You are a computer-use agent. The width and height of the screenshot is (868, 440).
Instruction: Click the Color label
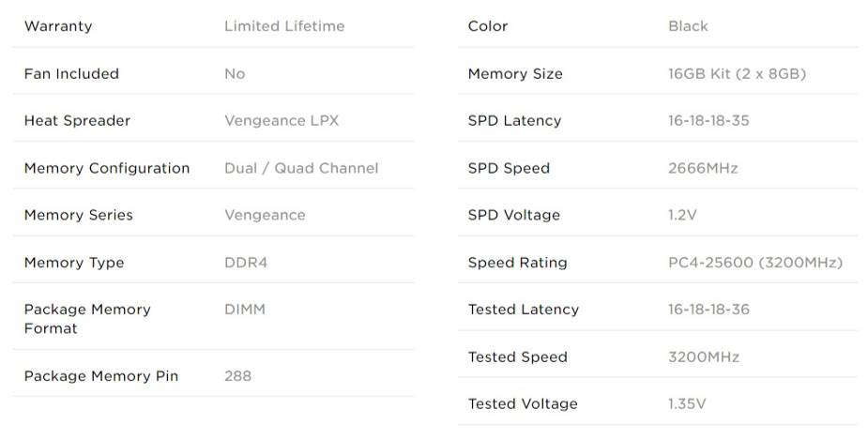tap(488, 26)
